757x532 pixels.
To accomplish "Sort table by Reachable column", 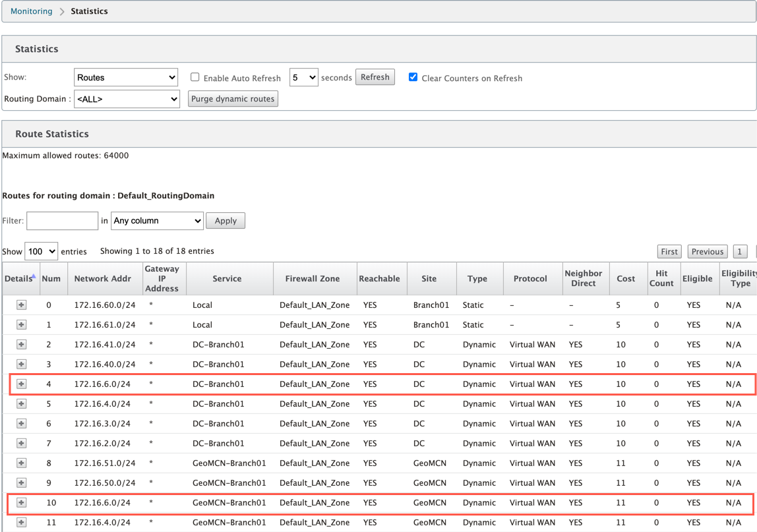I will 382,279.
